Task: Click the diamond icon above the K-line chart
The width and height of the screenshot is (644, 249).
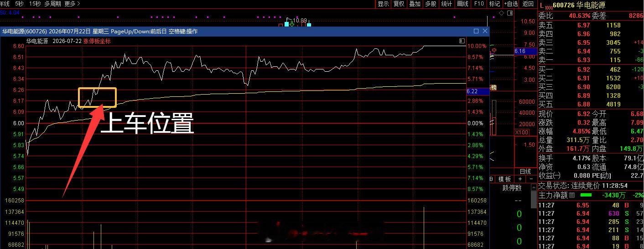Action: (x=502, y=13)
